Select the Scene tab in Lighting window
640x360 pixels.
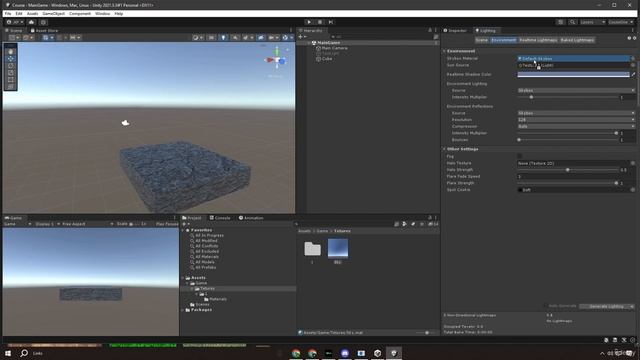tap(481, 40)
